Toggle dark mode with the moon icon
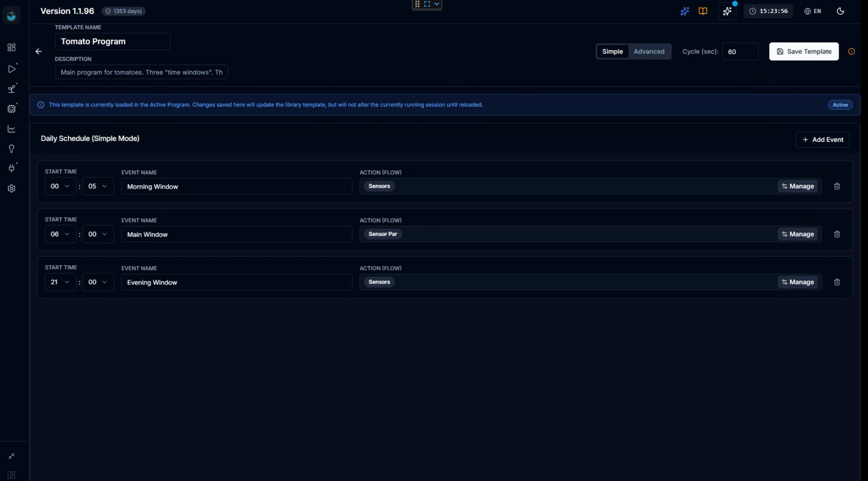868x481 pixels. pos(841,11)
